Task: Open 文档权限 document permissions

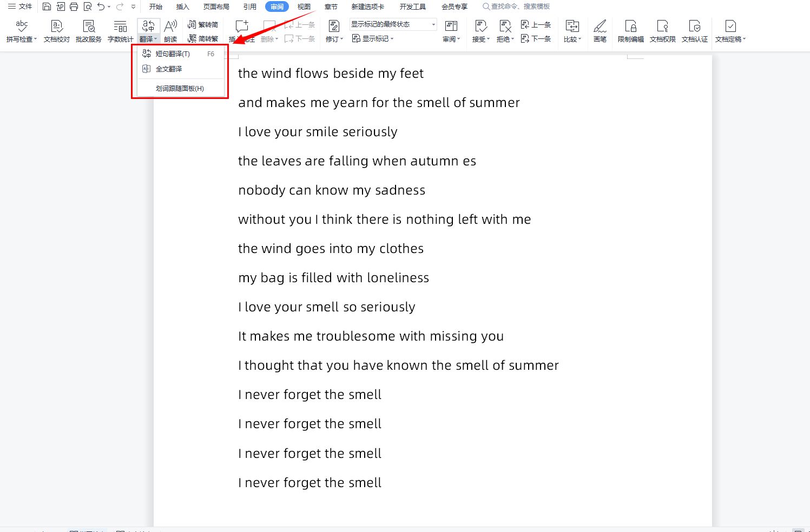Action: [663, 31]
